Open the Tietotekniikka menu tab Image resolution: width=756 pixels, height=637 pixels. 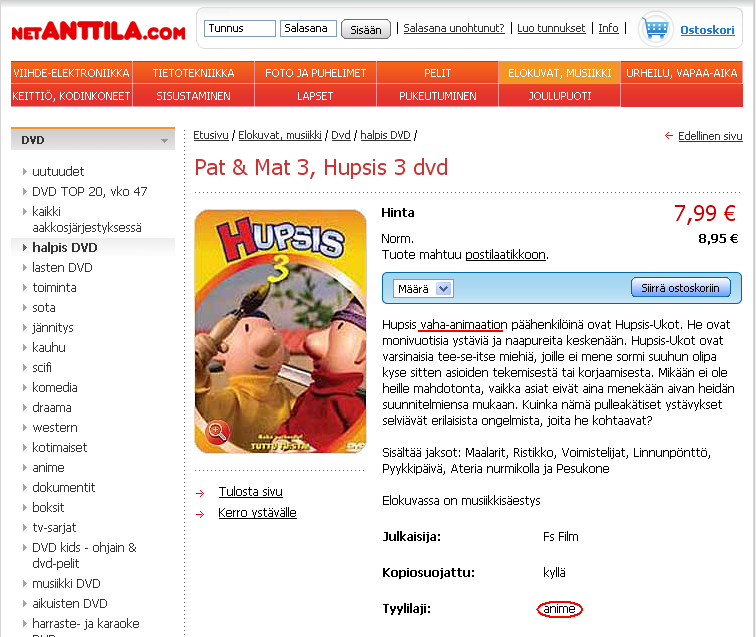(193, 73)
